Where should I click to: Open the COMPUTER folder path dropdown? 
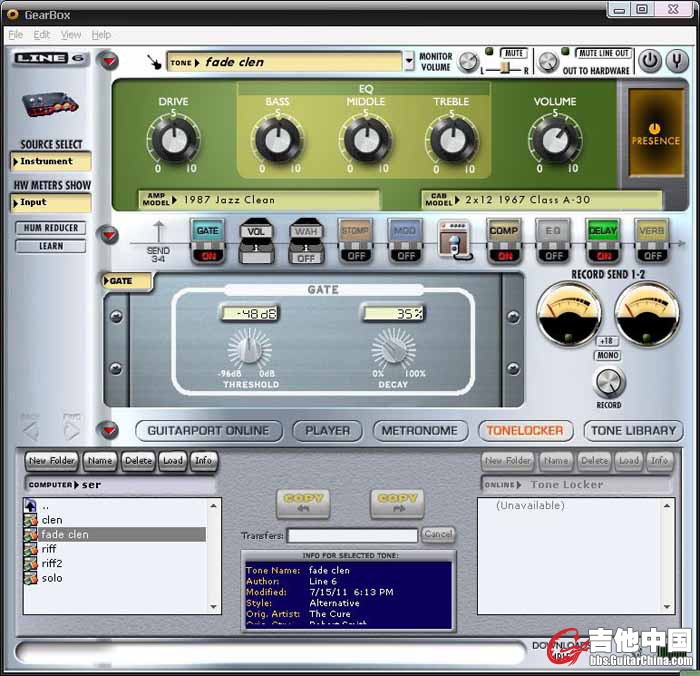120,484
